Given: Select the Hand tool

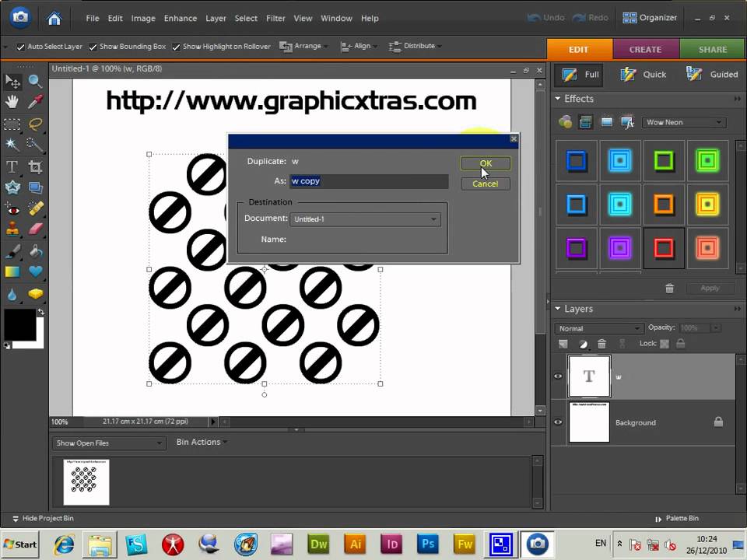Looking at the screenshot, I should [12, 102].
